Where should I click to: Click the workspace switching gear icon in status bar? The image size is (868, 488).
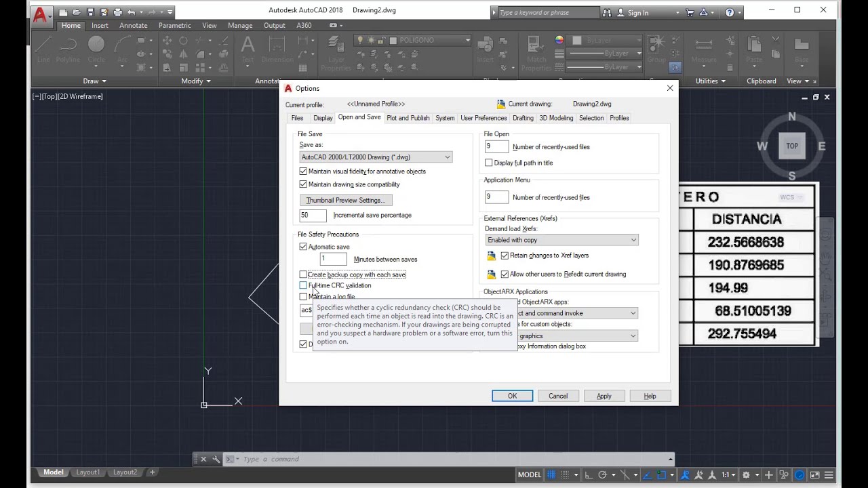coord(746,475)
